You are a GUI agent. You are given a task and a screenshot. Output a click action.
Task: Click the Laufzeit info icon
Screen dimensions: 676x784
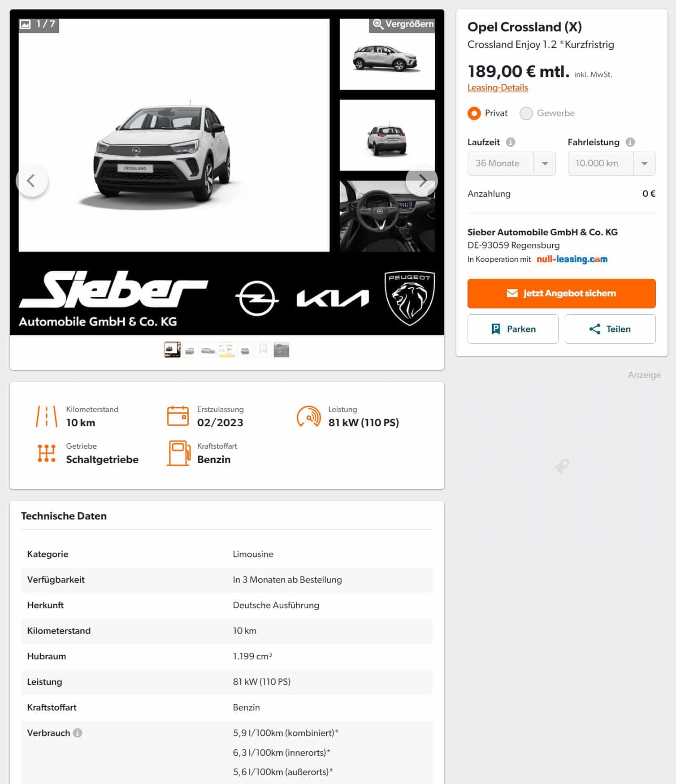click(511, 142)
